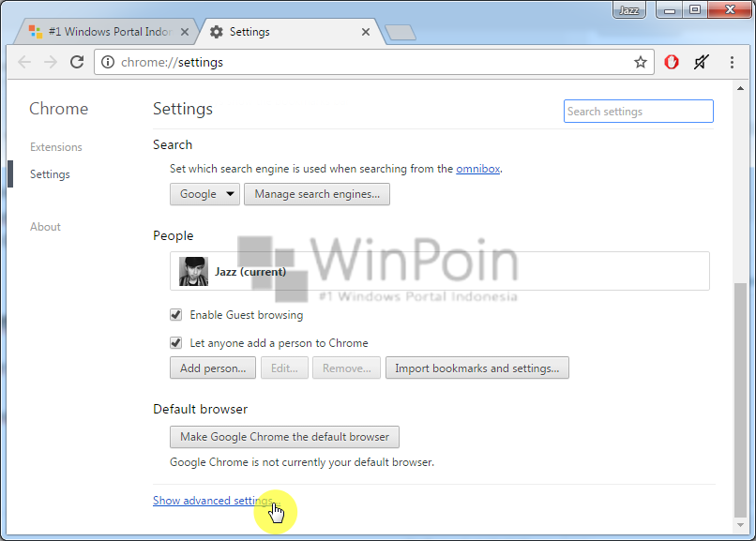Viewport: 756px width, 541px height.
Task: Click the 'Default browser' section heading
Action: click(x=200, y=409)
